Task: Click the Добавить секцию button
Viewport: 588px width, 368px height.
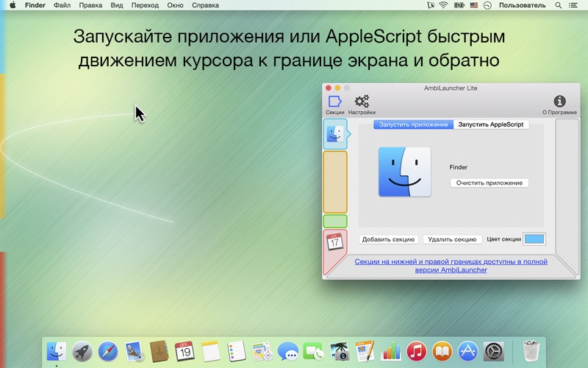Action: 388,239
